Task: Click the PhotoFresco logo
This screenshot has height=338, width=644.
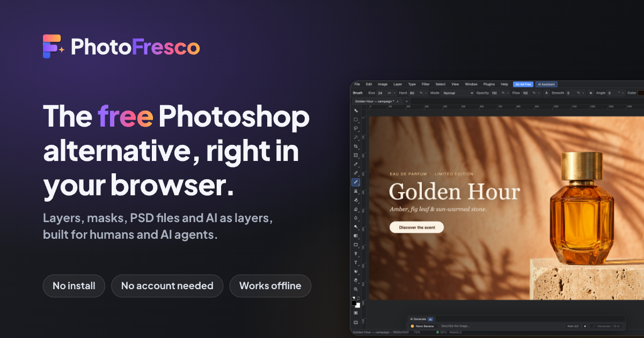Action: pos(121,47)
